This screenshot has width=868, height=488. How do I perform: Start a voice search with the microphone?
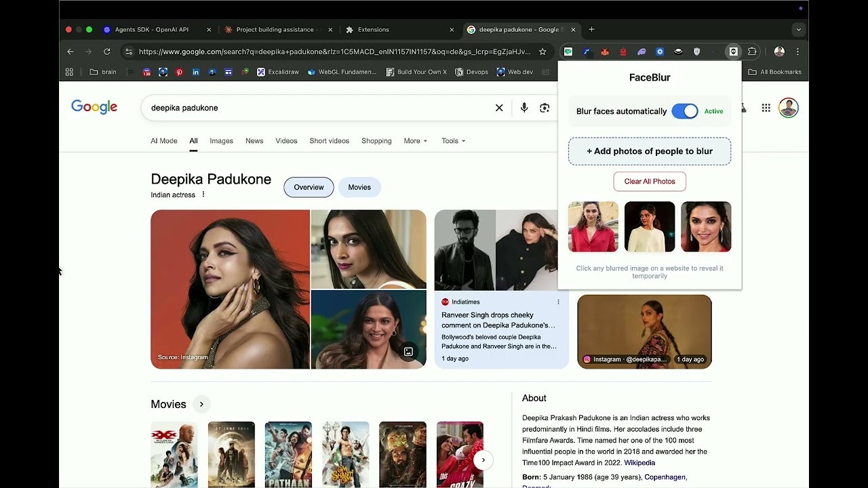[x=524, y=107]
